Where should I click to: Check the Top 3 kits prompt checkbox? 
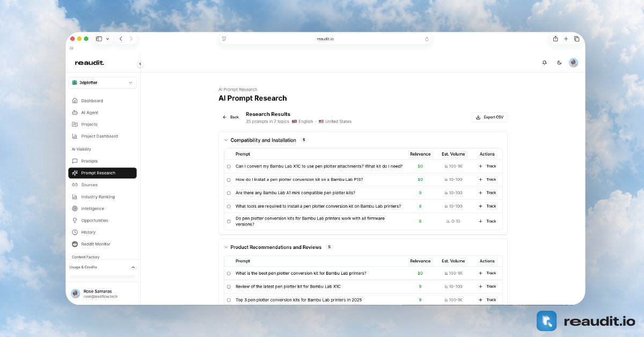pos(229,301)
